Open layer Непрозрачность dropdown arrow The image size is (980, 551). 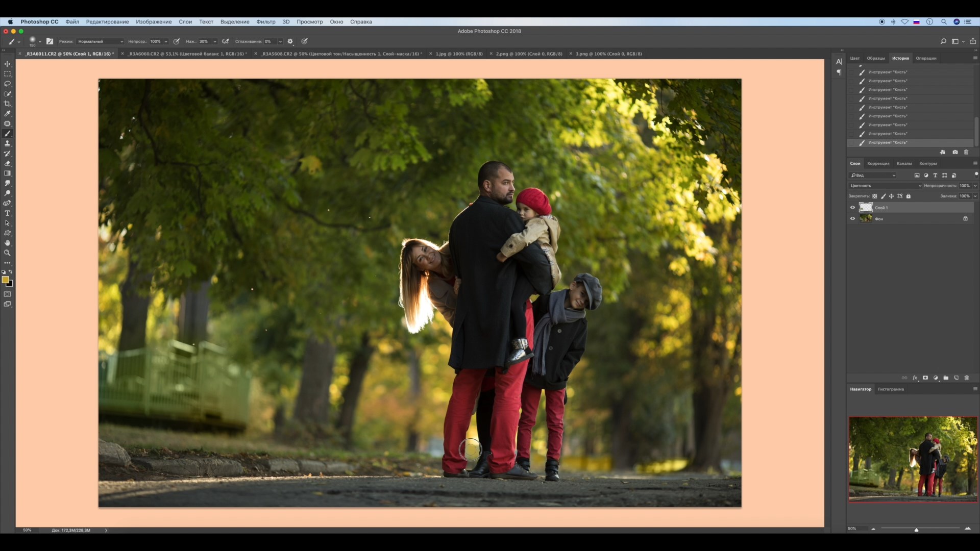(975, 186)
